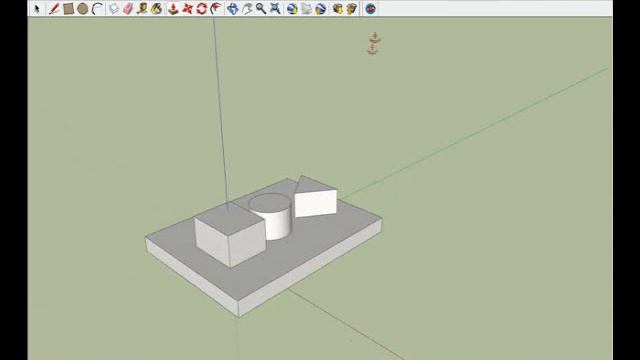Image resolution: width=640 pixels, height=360 pixels.
Task: Click the Toggle Terrain icon
Action: tap(306, 9)
